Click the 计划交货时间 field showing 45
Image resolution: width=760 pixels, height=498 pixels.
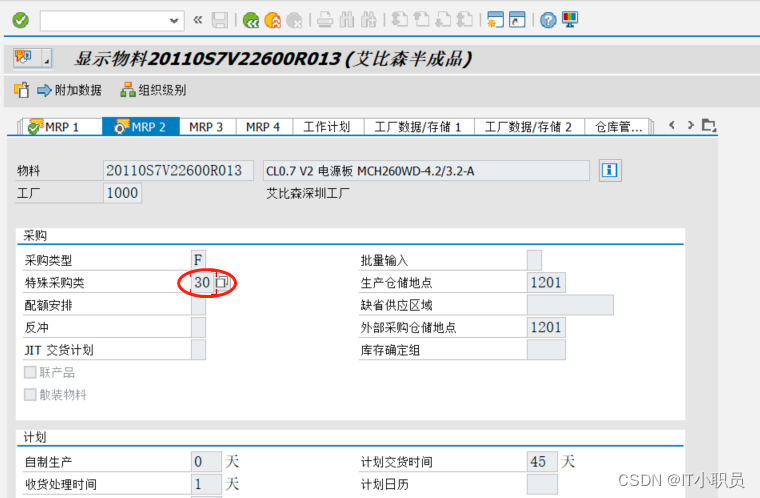click(x=542, y=461)
